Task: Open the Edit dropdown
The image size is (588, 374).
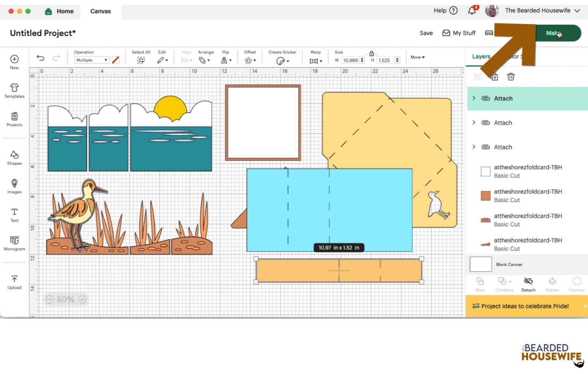Action: pos(162,60)
